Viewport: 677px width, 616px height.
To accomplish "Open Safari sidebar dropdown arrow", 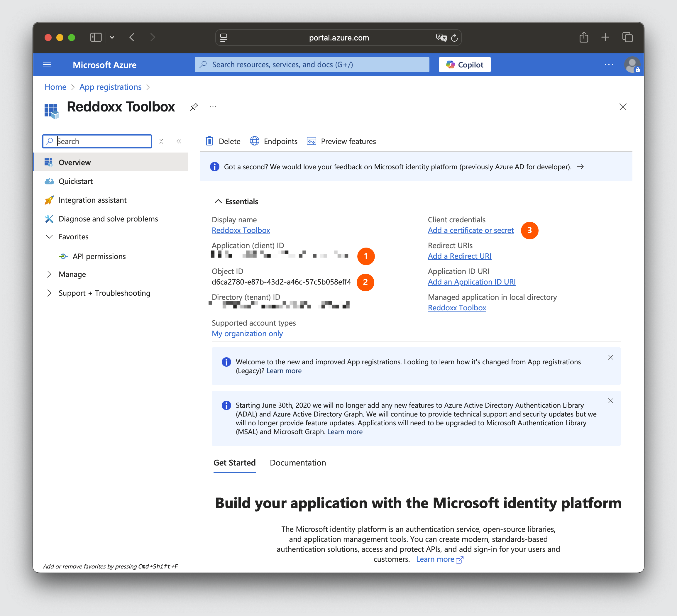I will 112,37.
